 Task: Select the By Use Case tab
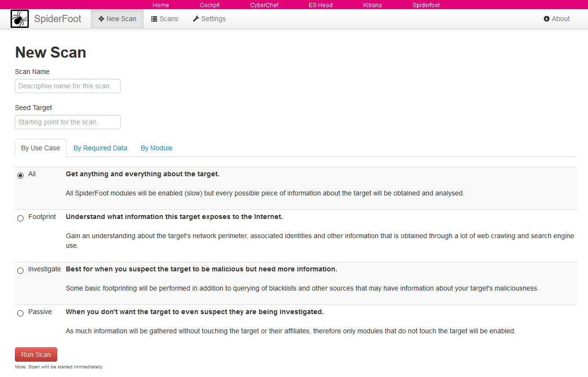40,148
